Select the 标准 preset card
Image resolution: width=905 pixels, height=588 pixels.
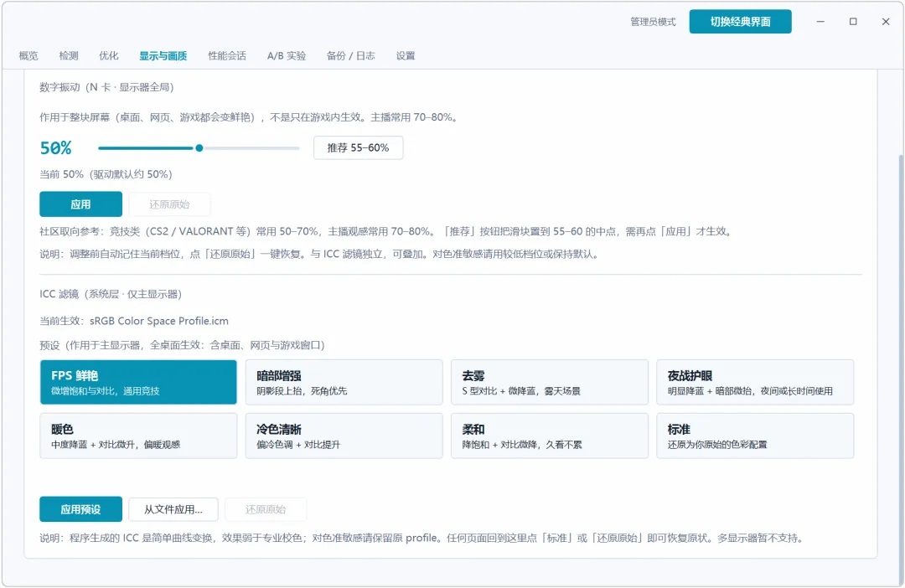pos(755,436)
